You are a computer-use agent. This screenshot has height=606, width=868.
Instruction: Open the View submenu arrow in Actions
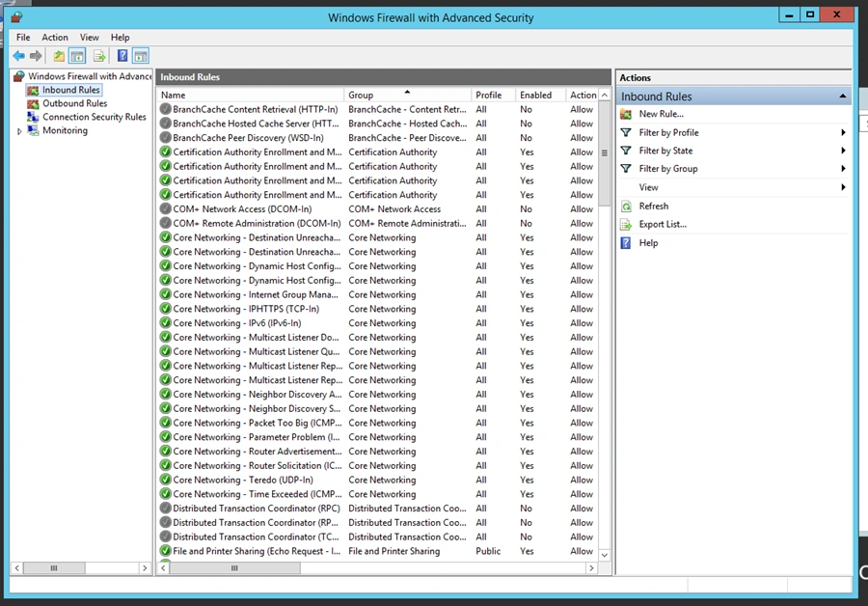click(x=843, y=187)
